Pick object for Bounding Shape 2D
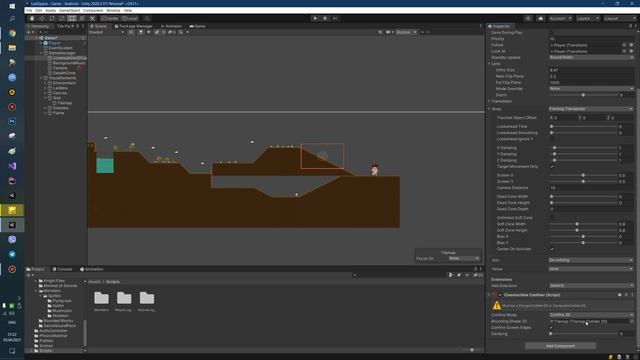The image size is (640, 360). [x=631, y=321]
